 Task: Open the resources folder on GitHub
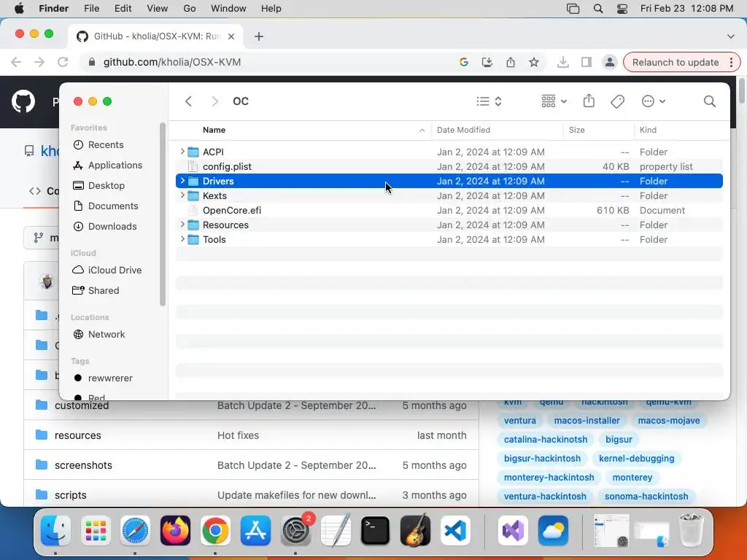(x=77, y=435)
